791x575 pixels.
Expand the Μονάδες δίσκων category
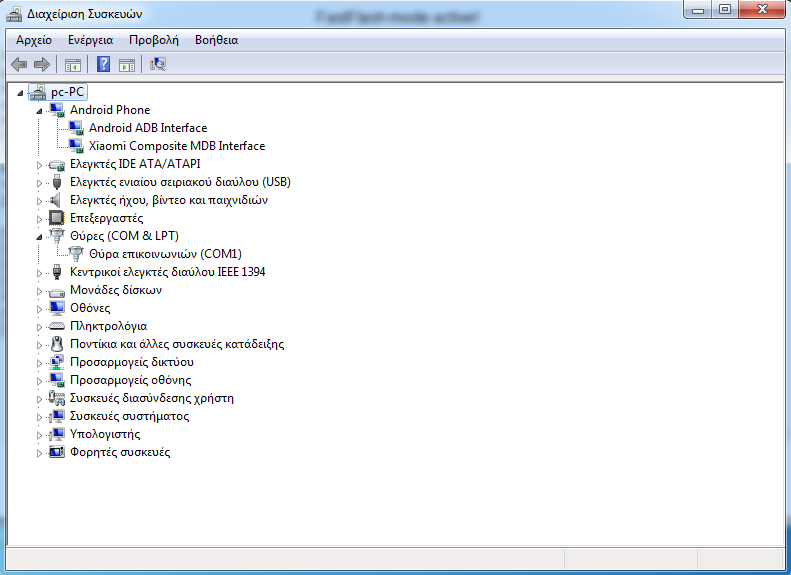click(39, 291)
